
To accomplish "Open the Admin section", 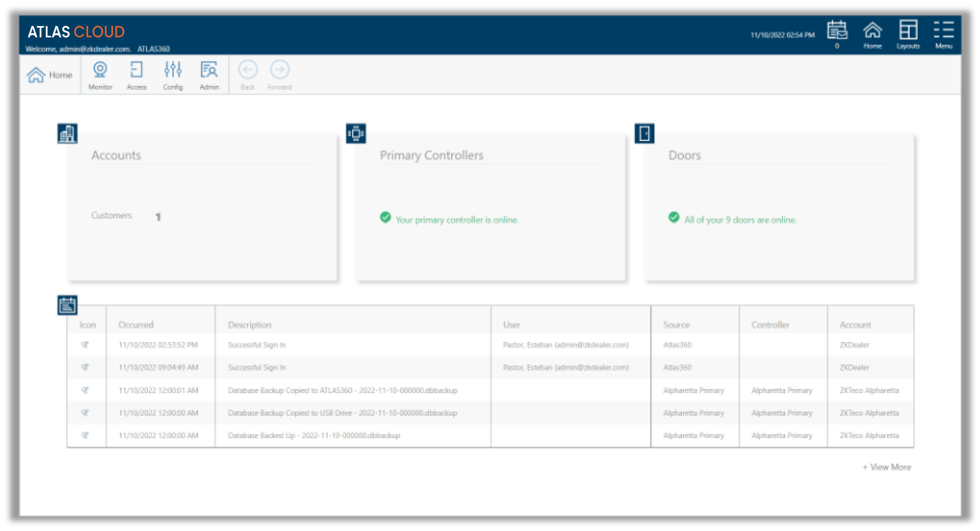I will click(209, 75).
